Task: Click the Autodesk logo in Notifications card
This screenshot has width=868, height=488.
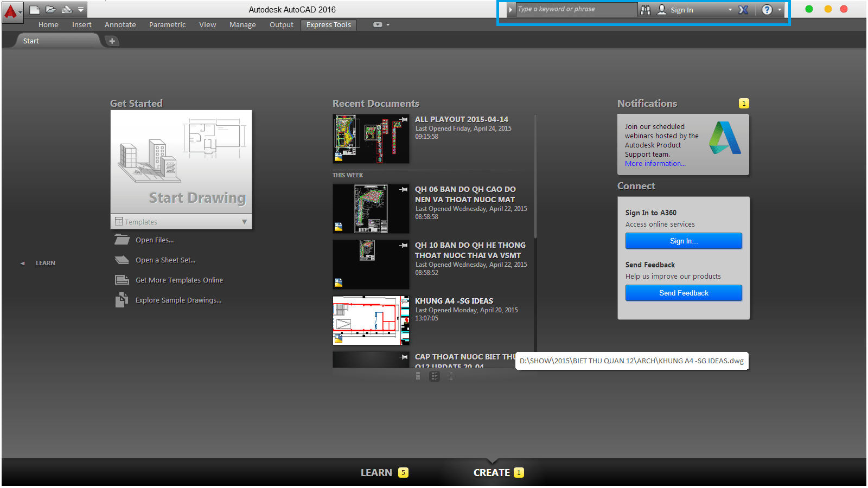Action: pyautogui.click(x=725, y=138)
